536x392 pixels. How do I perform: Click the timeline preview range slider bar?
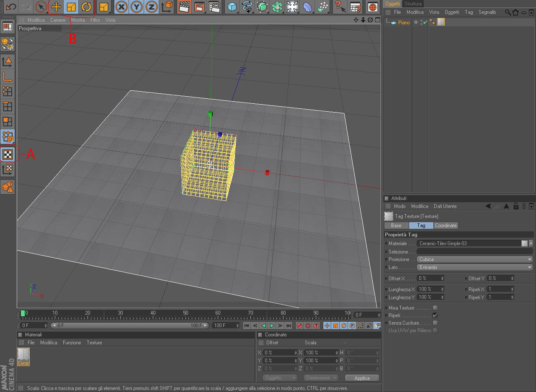click(130, 325)
